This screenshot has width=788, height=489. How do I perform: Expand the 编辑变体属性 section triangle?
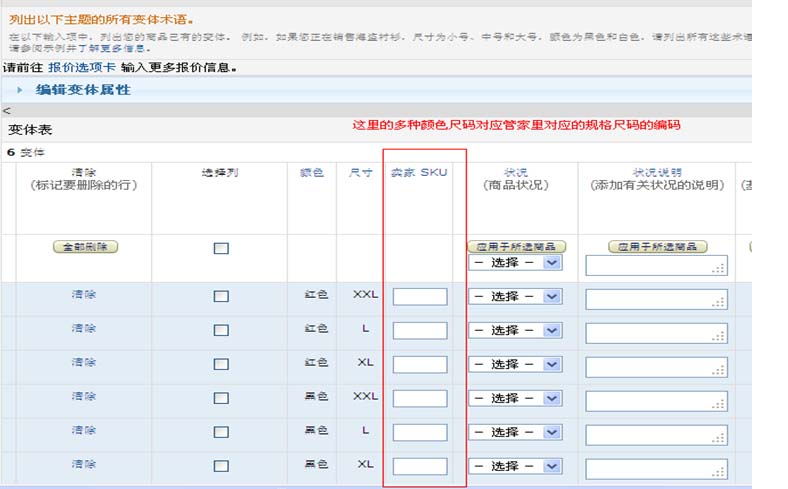[20, 90]
